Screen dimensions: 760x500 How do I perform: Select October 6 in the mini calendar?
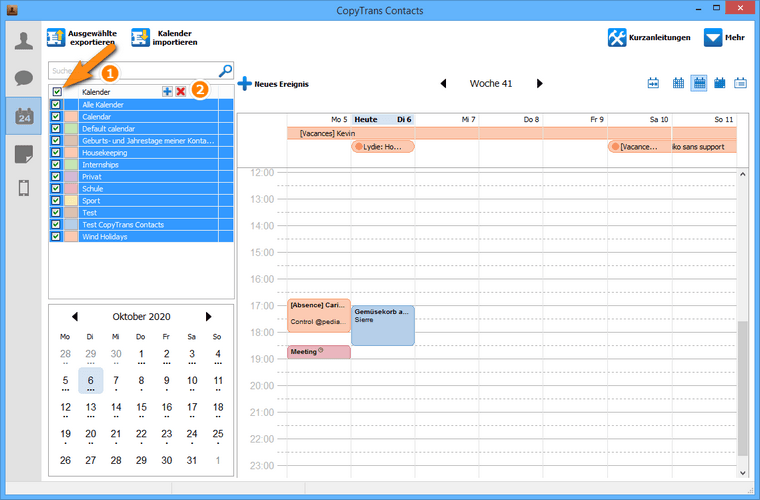pyautogui.click(x=90, y=381)
